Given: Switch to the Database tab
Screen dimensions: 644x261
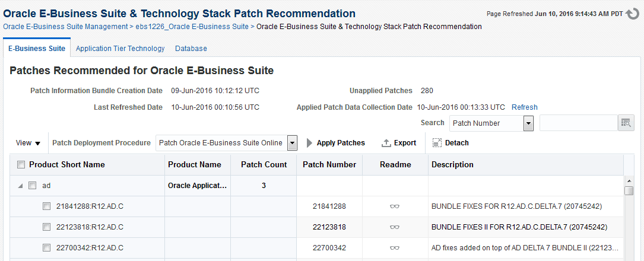Looking at the screenshot, I should pyautogui.click(x=191, y=49).
